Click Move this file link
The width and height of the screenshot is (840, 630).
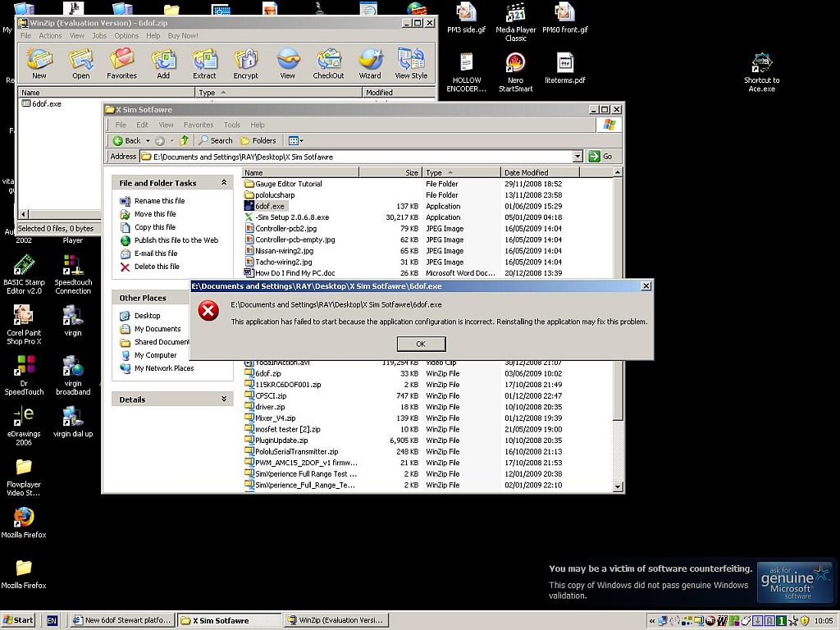pyautogui.click(x=155, y=214)
